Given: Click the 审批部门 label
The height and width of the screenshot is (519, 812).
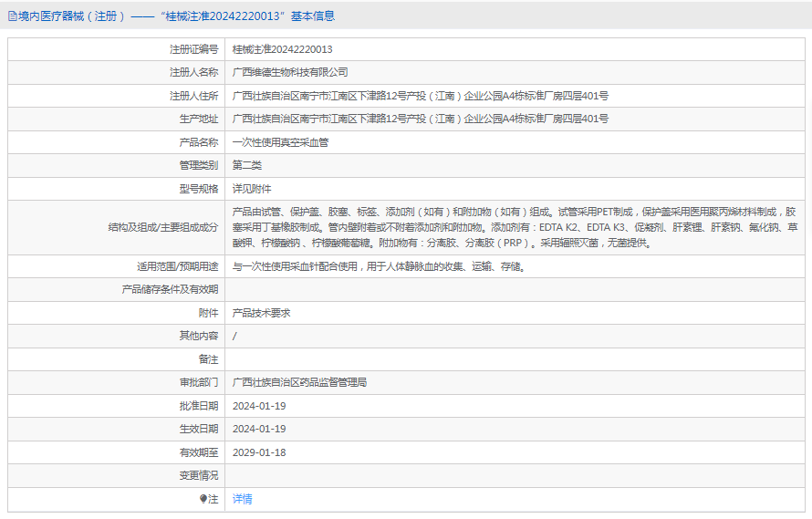Looking at the screenshot, I should pyautogui.click(x=199, y=382).
